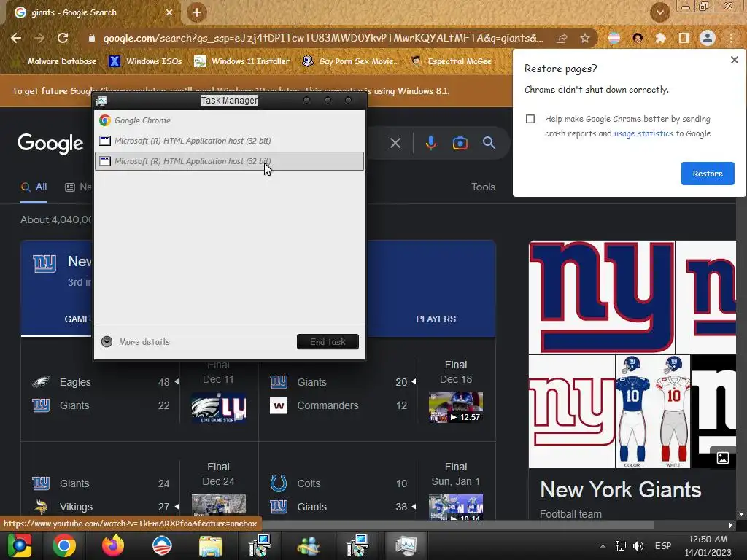The width and height of the screenshot is (747, 560).
Task: Select the All results tab
Action: pos(34,187)
